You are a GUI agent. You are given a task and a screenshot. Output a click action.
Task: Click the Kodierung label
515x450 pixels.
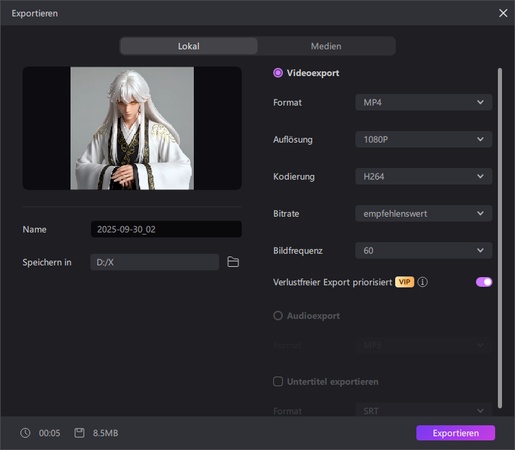pyautogui.click(x=294, y=177)
